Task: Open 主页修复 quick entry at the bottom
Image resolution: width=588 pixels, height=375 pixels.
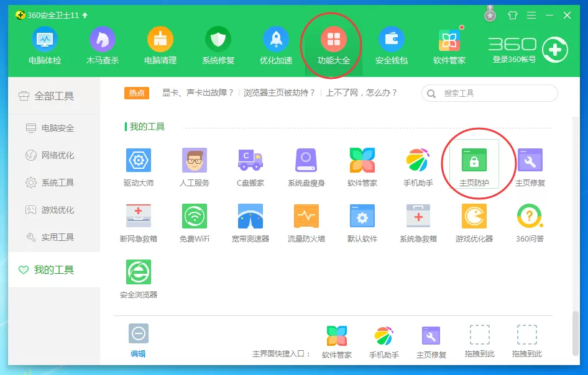Action: (431, 341)
